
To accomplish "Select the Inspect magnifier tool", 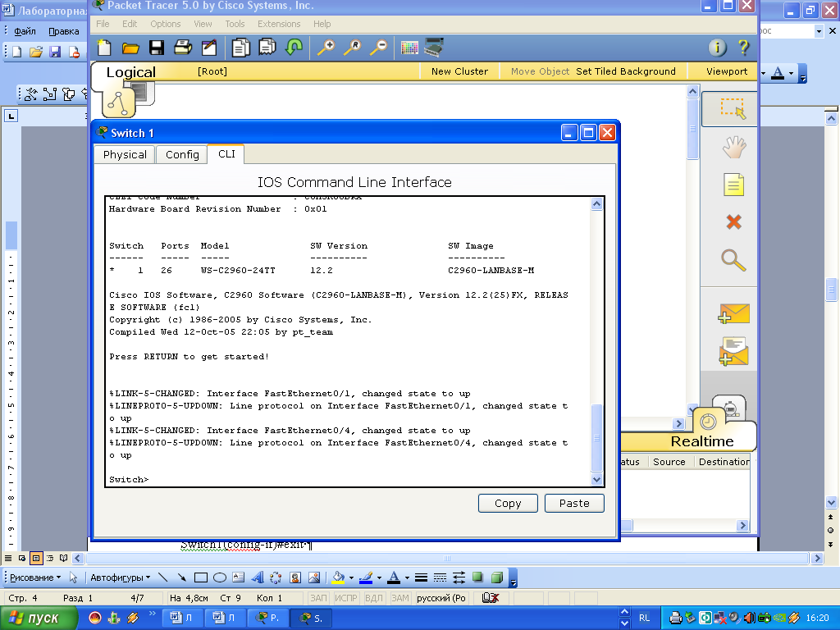I will [733, 260].
